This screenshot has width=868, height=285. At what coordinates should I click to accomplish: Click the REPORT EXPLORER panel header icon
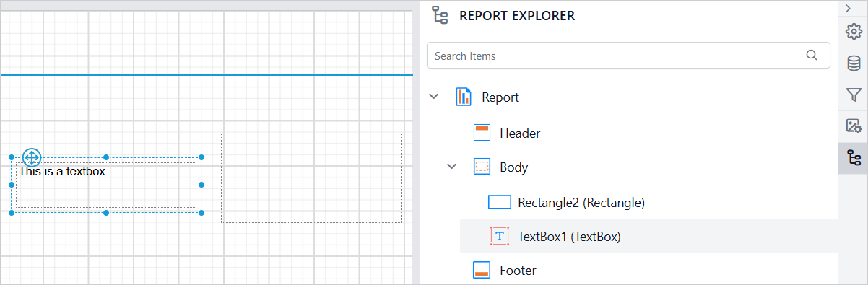439,15
